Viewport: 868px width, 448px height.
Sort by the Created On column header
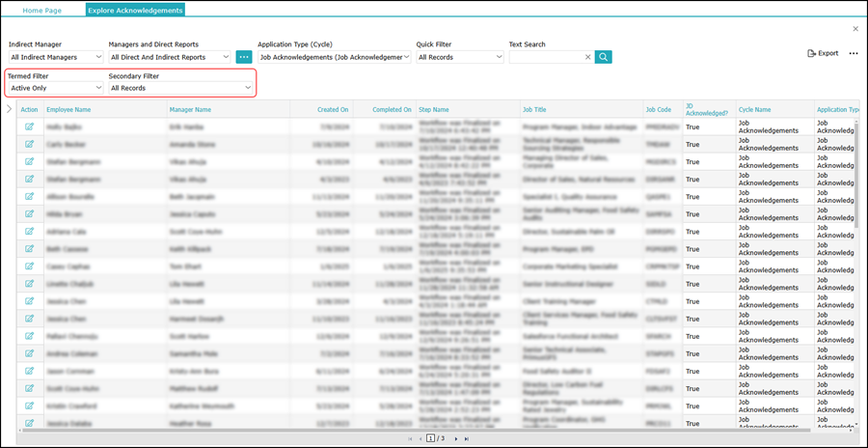[x=333, y=110]
